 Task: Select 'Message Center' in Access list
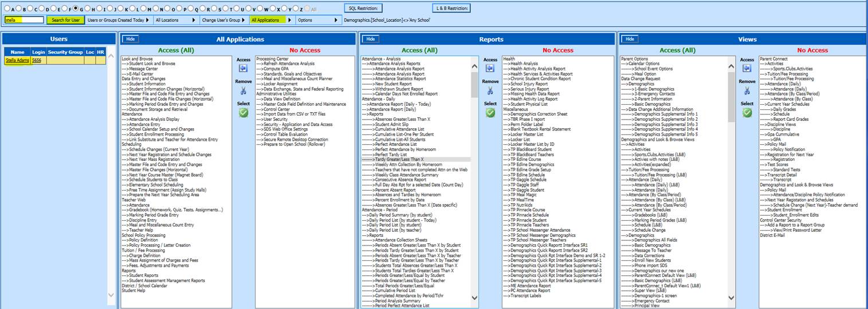[x=141, y=68]
